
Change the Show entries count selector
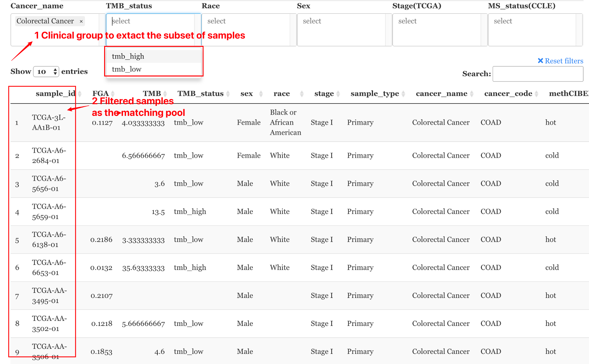tap(46, 71)
